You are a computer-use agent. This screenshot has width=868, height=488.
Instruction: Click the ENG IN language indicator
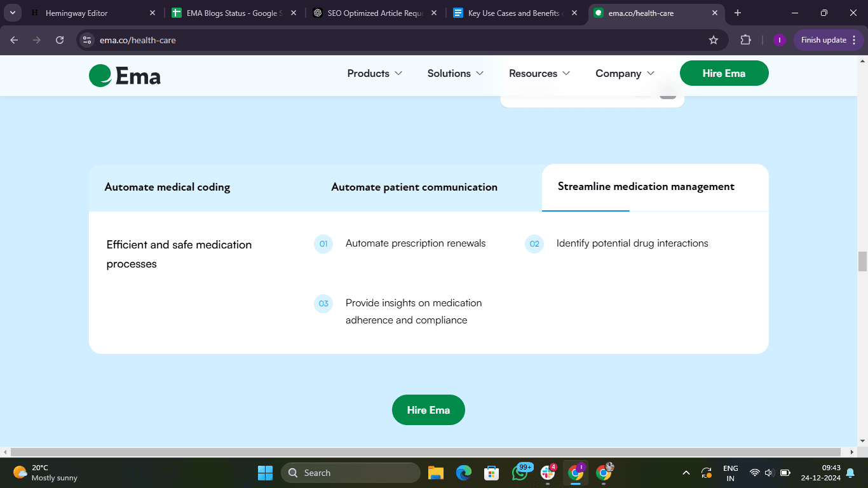(730, 473)
